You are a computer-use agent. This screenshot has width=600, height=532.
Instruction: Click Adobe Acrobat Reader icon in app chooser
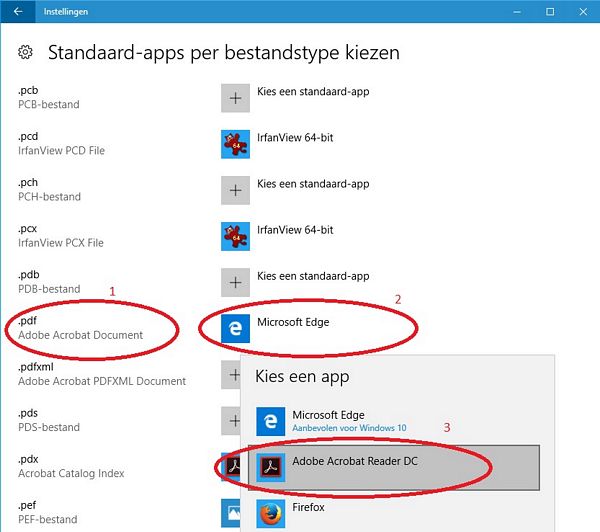tap(271, 467)
